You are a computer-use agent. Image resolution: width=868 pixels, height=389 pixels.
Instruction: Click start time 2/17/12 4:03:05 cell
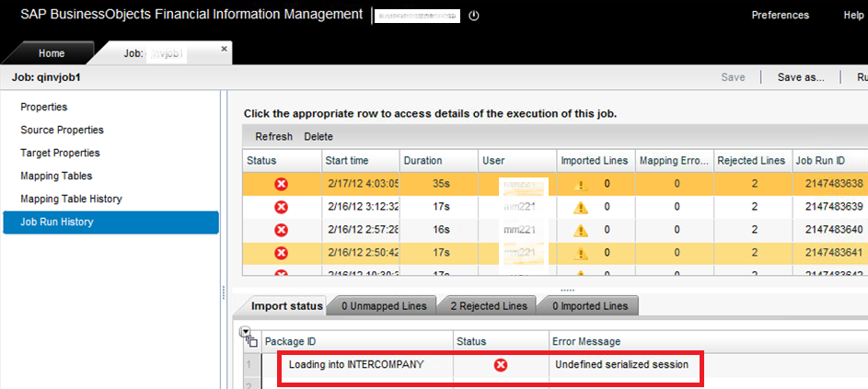tap(362, 184)
